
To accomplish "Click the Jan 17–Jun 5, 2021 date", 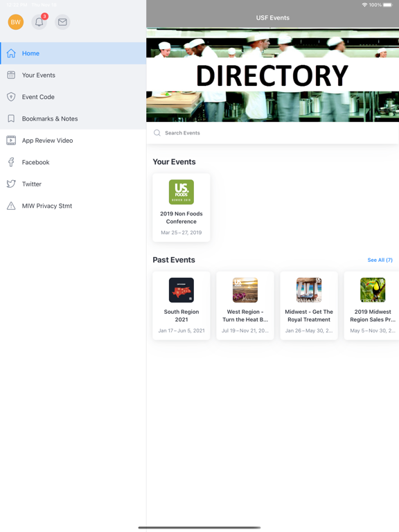I will pyautogui.click(x=181, y=330).
